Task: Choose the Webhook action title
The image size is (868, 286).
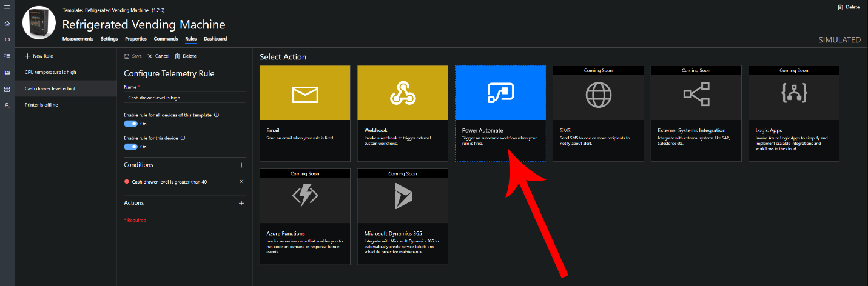Action: 375,130
